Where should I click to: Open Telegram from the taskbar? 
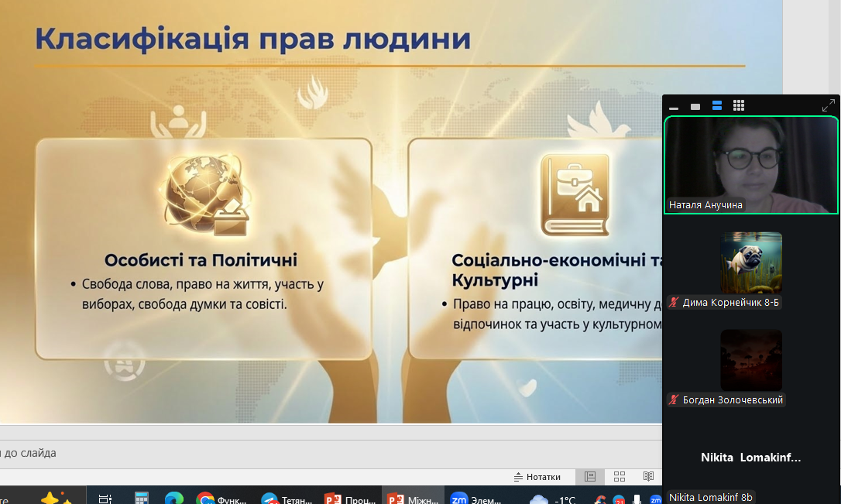[287, 499]
